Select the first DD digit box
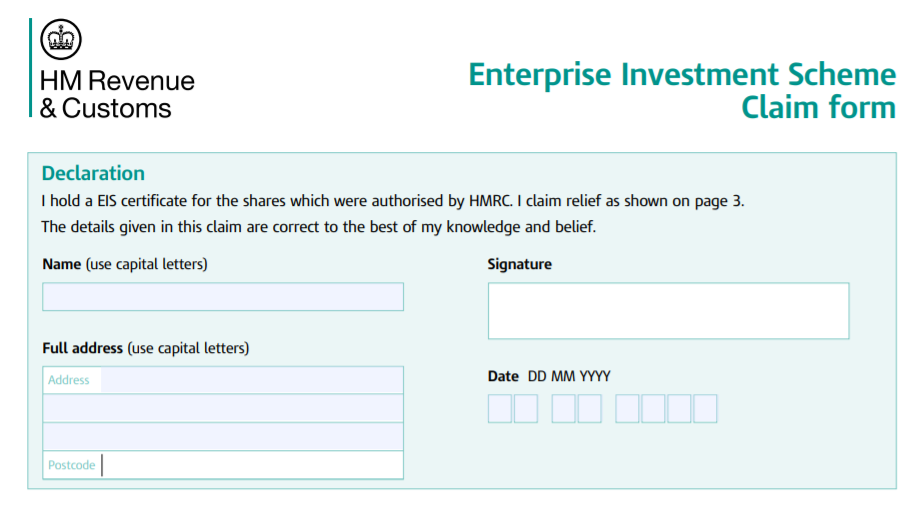 coord(500,409)
